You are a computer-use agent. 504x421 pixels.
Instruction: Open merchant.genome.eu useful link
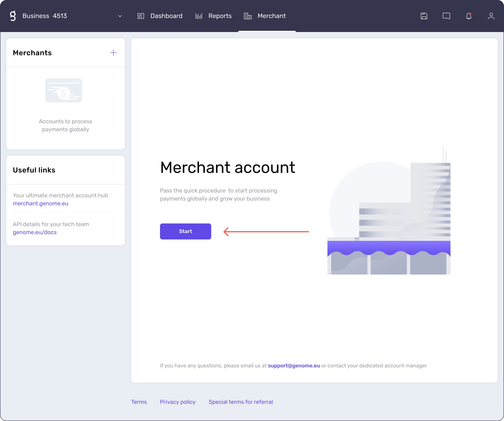pyautogui.click(x=40, y=203)
